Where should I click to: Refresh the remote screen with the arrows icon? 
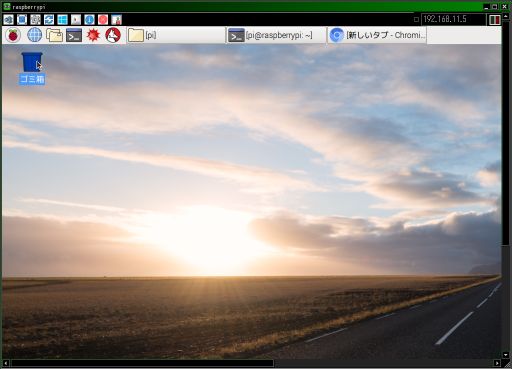pyautogui.click(x=49, y=20)
